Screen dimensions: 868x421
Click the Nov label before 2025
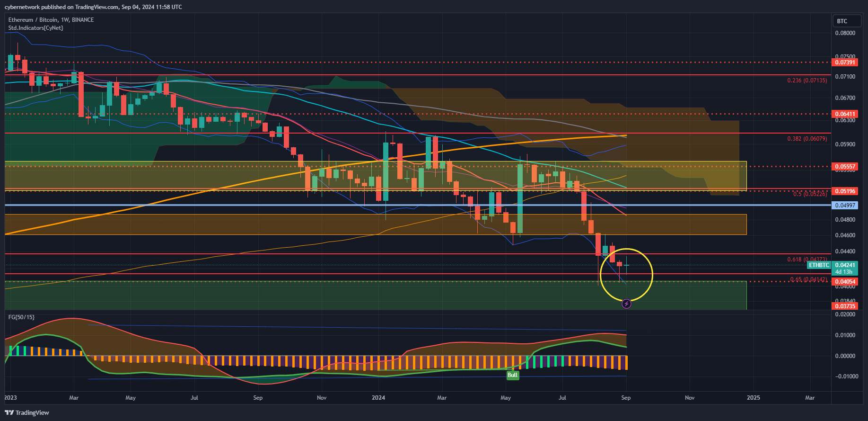690,398
